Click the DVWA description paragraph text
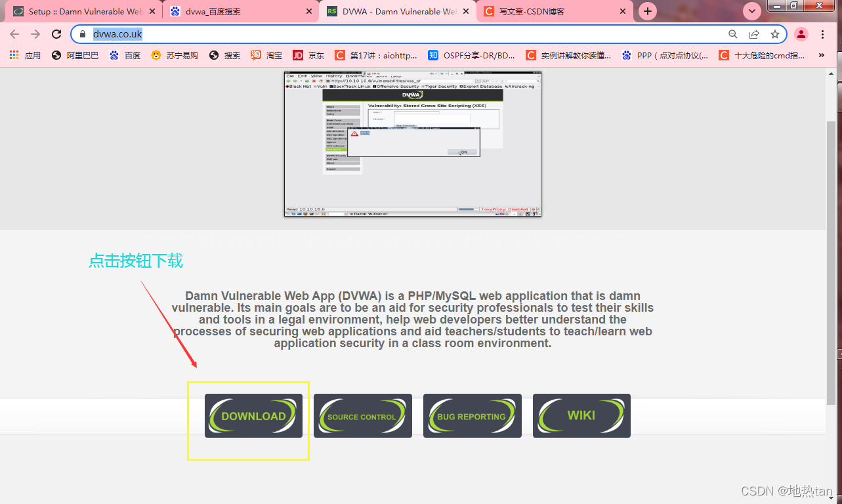This screenshot has height=504, width=842. pos(413,320)
